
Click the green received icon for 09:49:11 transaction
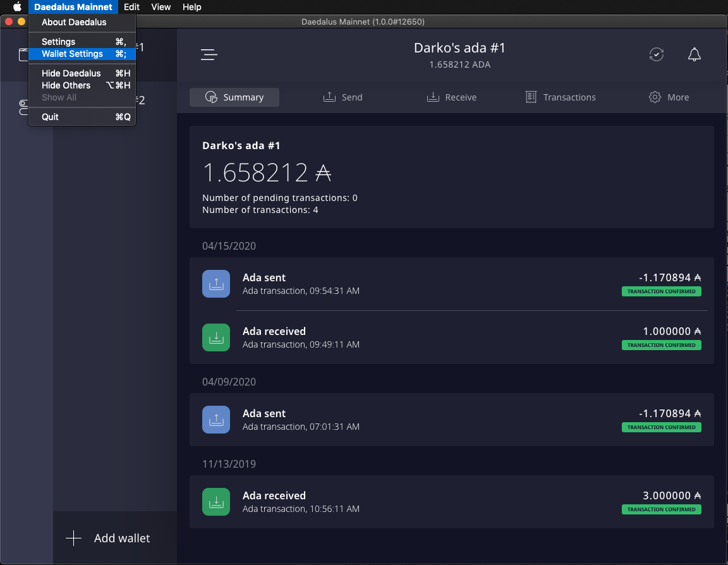(x=216, y=337)
